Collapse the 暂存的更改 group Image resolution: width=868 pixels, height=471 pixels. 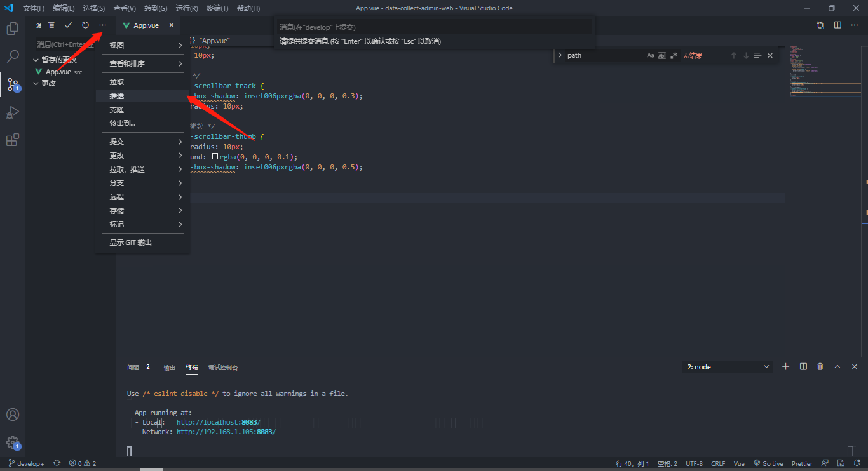[36, 60]
